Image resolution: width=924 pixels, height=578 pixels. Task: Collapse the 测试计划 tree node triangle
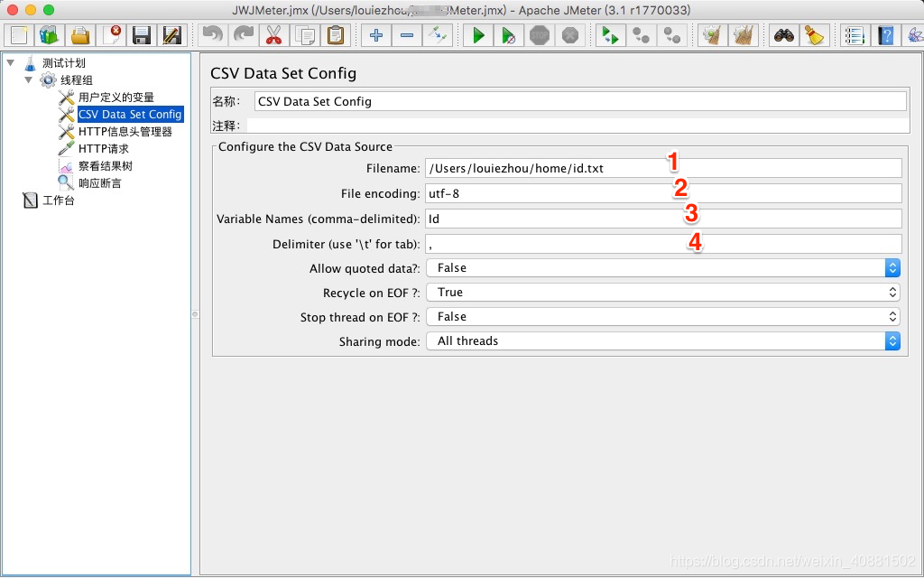tap(11, 62)
